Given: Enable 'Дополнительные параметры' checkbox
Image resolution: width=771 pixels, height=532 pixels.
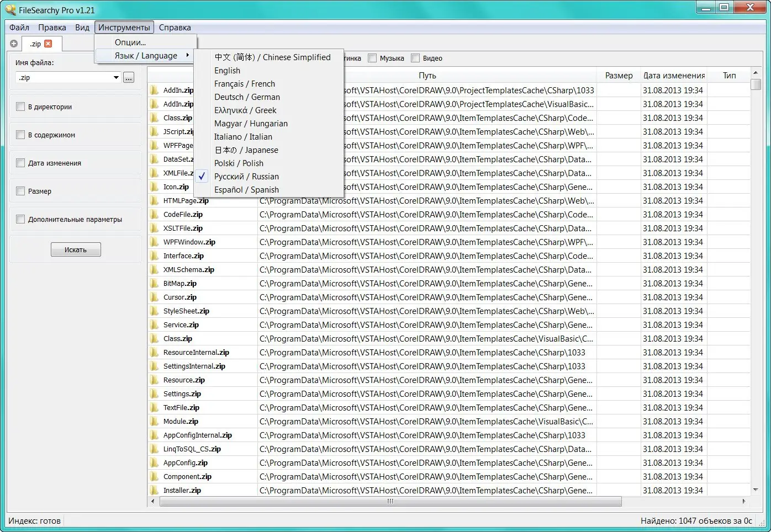Looking at the screenshot, I should pos(20,219).
